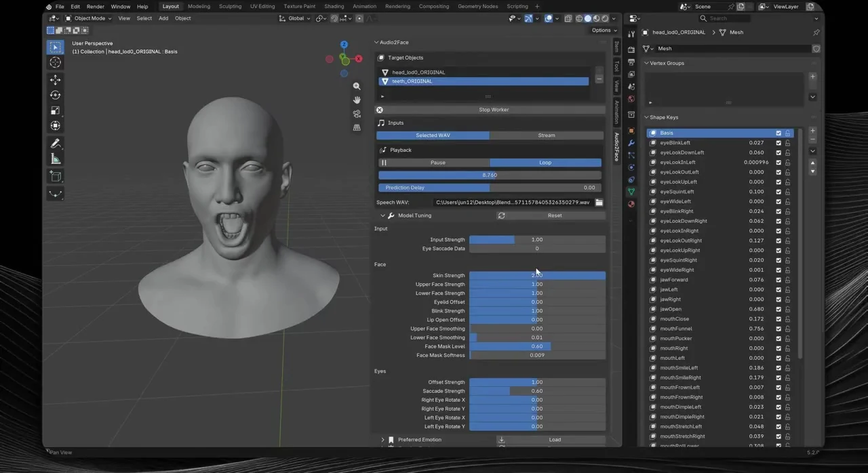Toggle the camera view icon
The width and height of the screenshot is (868, 473).
click(x=357, y=114)
